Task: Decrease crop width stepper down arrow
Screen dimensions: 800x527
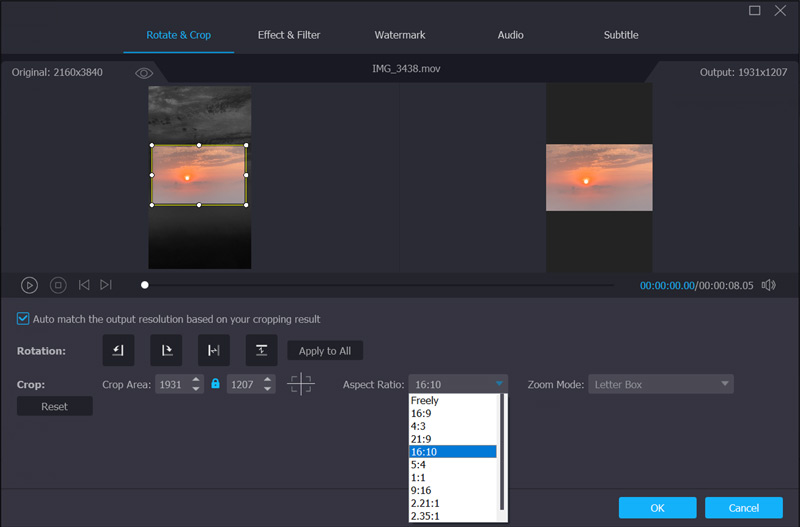Action: (x=196, y=389)
